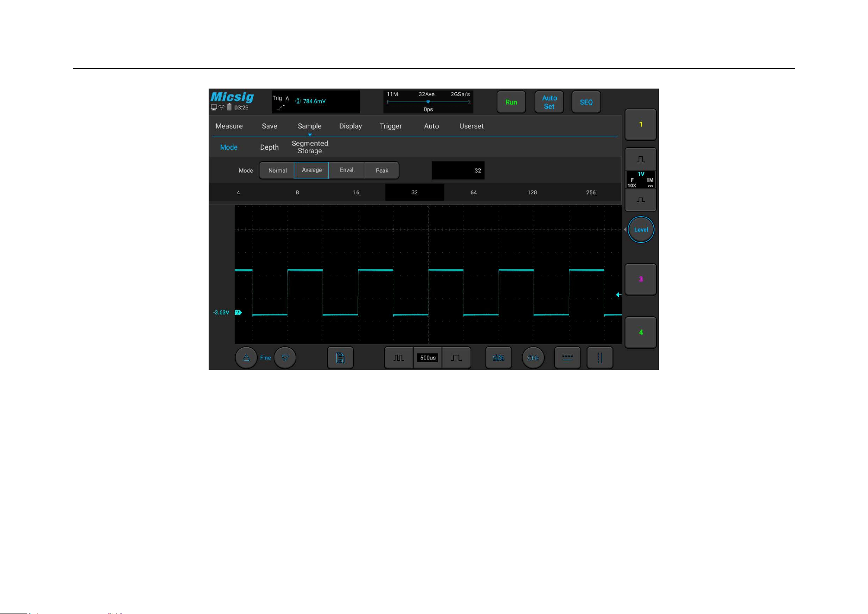Viewport: 868px width, 614px height.
Task: Toggle channel 1 on
Action: point(641,124)
